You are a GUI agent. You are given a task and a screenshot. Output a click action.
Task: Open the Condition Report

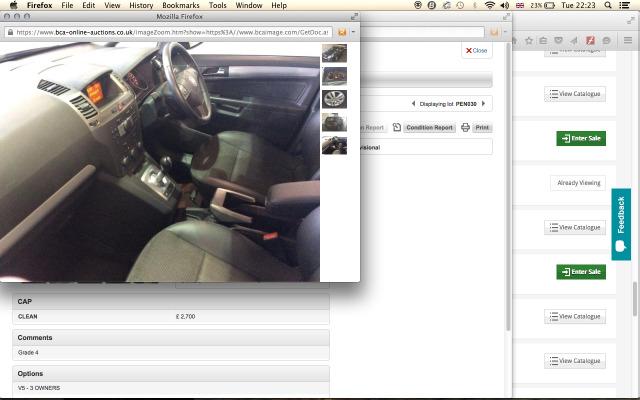point(429,127)
